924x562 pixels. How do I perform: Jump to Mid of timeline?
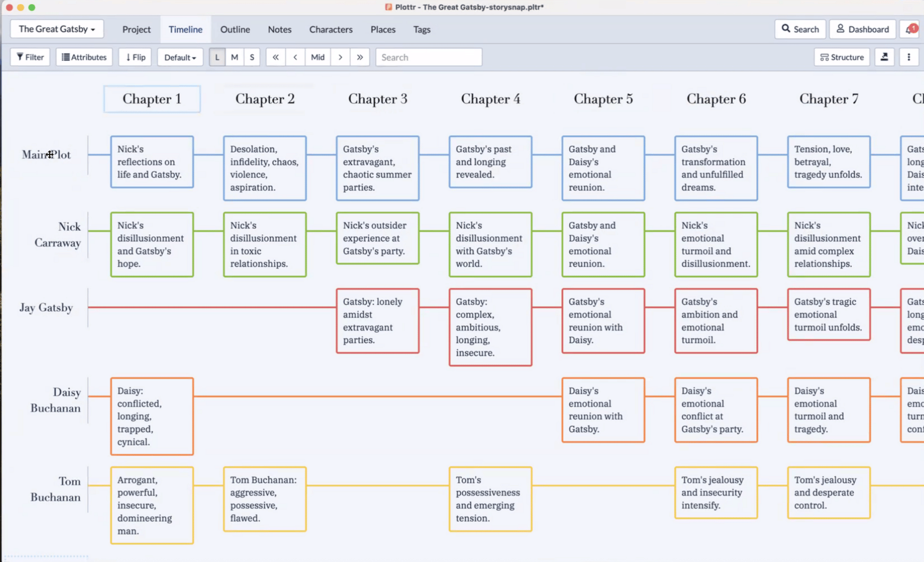point(318,57)
